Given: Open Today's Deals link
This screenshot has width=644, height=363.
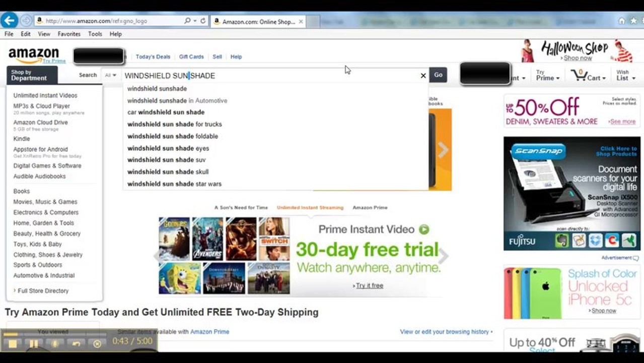Looking at the screenshot, I should coord(153,57).
